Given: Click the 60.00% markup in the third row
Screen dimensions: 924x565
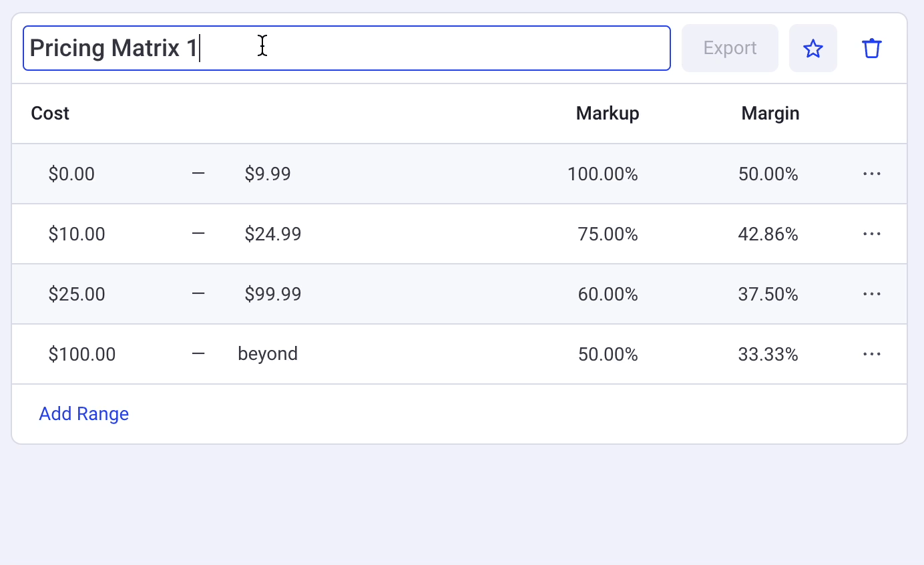Looking at the screenshot, I should click(607, 294).
